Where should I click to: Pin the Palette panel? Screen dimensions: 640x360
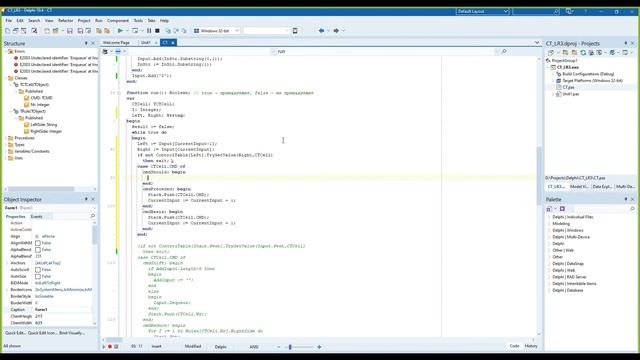click(626, 199)
